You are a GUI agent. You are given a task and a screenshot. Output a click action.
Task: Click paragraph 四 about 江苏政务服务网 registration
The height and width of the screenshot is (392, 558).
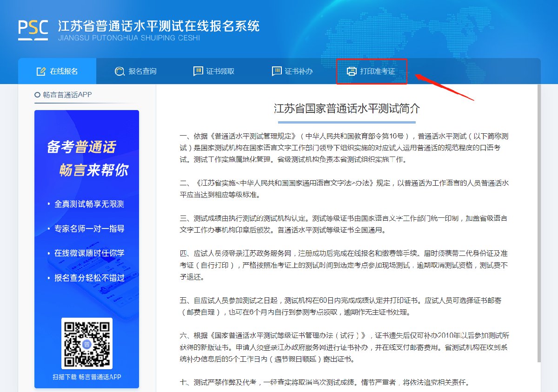point(344,265)
